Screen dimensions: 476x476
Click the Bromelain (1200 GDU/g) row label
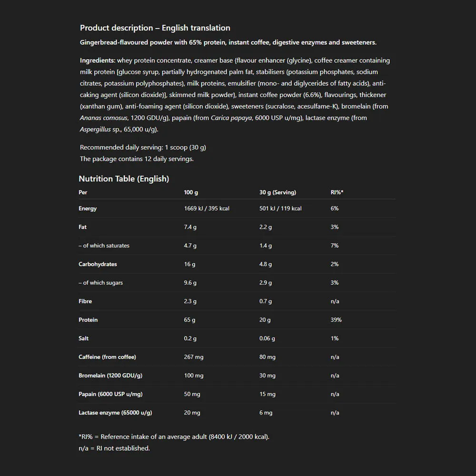coord(110,375)
